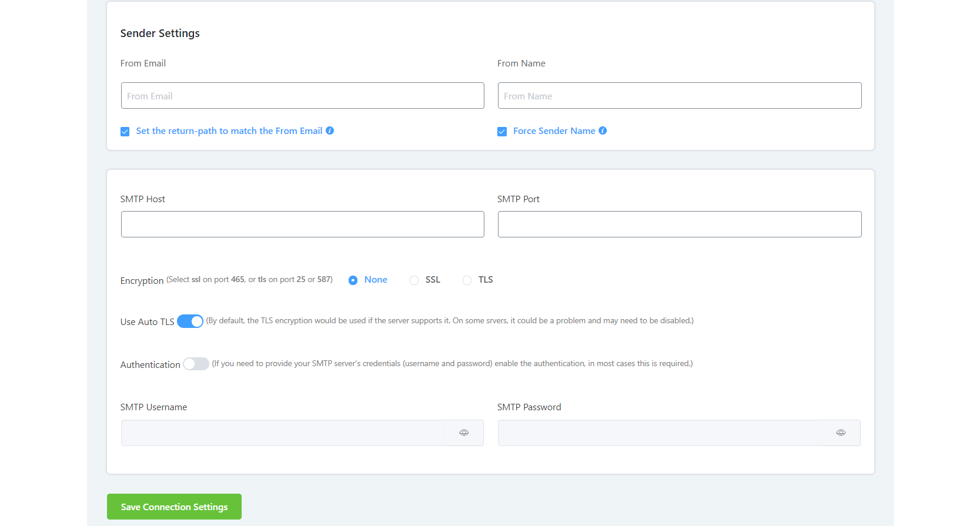Screen dimensions: 980x526
Task: Select the None encryption radio button
Action: point(353,280)
